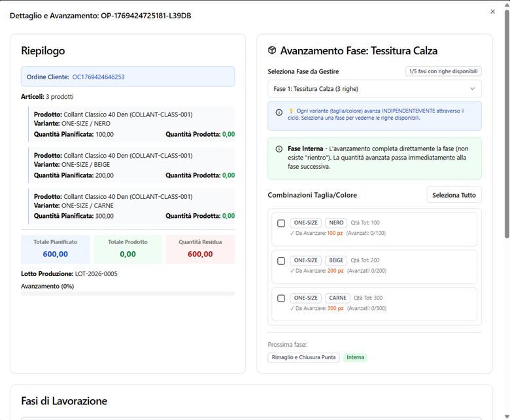
Task: Click the Fasi di Lavorazione heading
Action: pos(64,401)
